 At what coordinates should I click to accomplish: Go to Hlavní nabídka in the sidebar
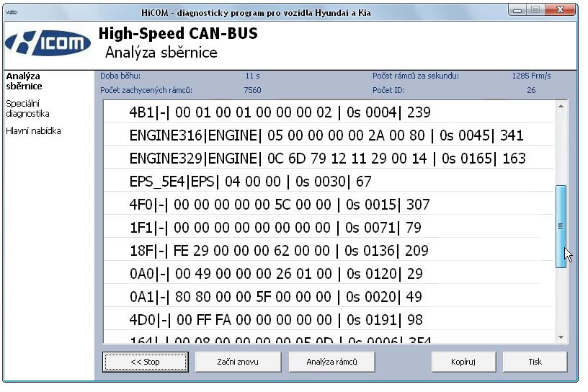[33, 131]
